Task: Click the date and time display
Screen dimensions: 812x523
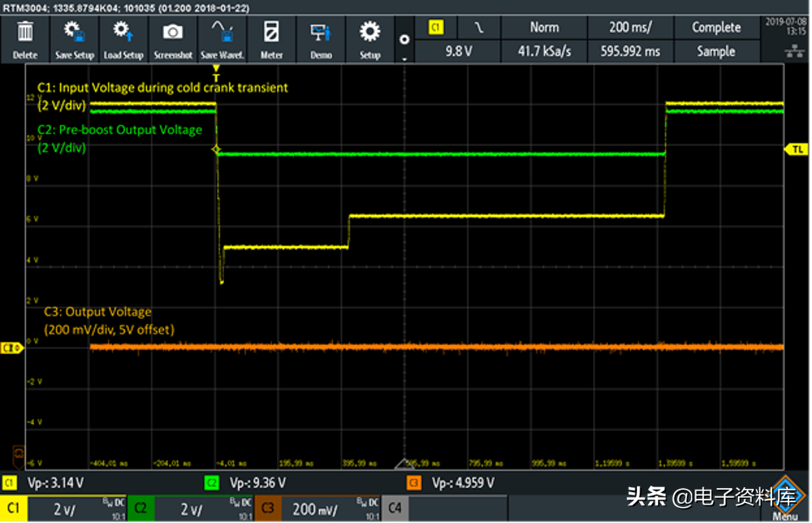Action: click(785, 27)
